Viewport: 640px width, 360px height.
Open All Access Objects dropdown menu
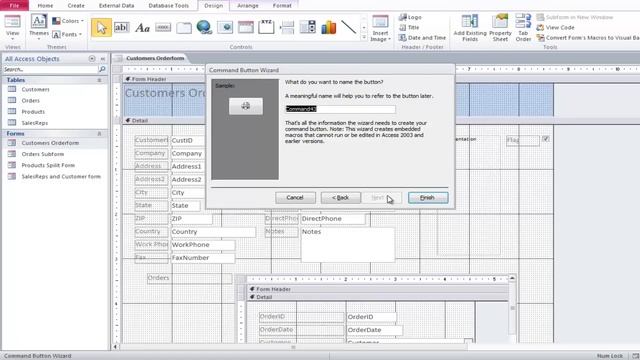[92, 59]
